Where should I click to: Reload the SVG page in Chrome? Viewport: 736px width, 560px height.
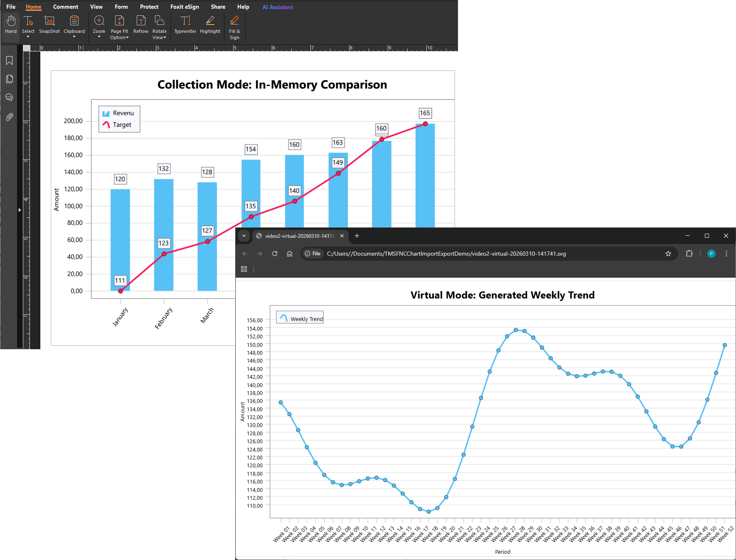click(x=275, y=254)
